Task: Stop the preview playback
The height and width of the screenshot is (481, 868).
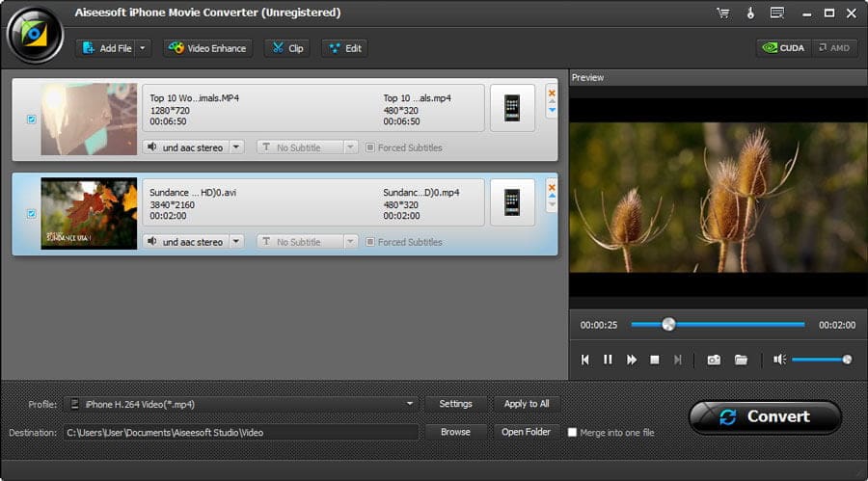Action: click(654, 360)
